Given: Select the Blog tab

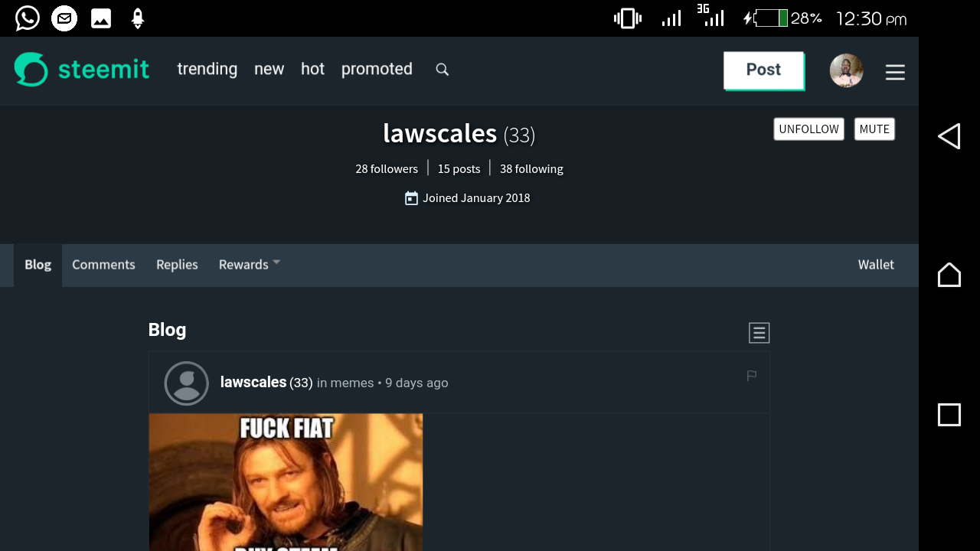Looking at the screenshot, I should [38, 265].
